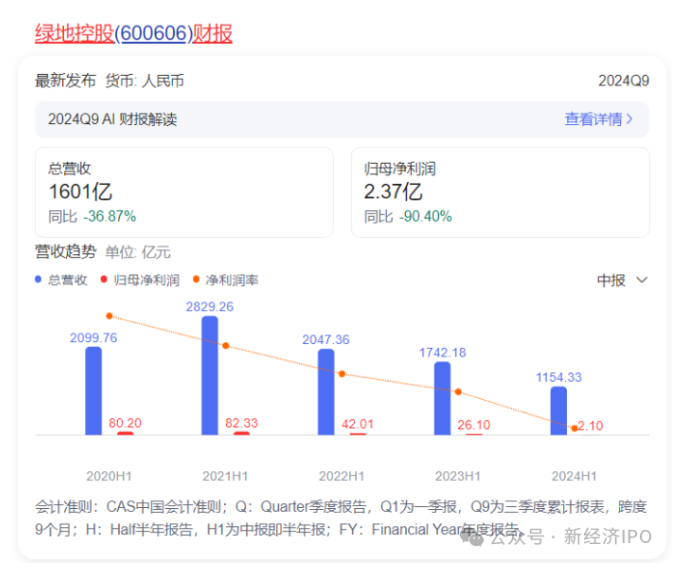Click the blue 总营收 legend dot
680x569 pixels.
pos(38,280)
